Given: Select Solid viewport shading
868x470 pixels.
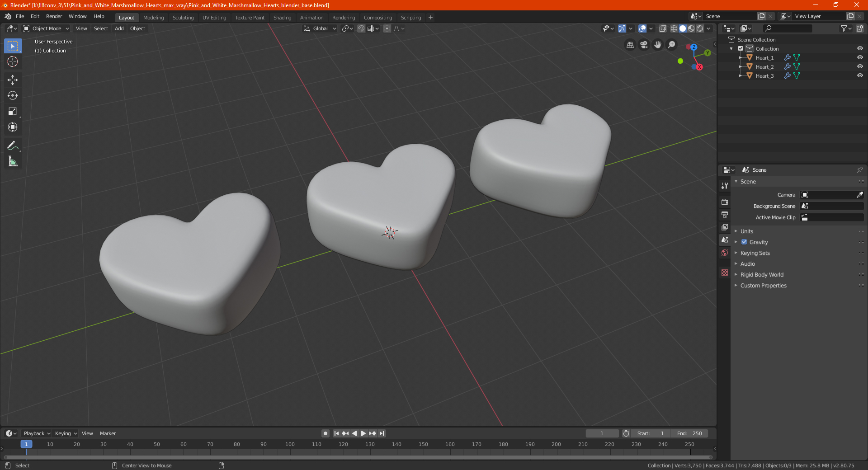Looking at the screenshot, I should point(683,28).
